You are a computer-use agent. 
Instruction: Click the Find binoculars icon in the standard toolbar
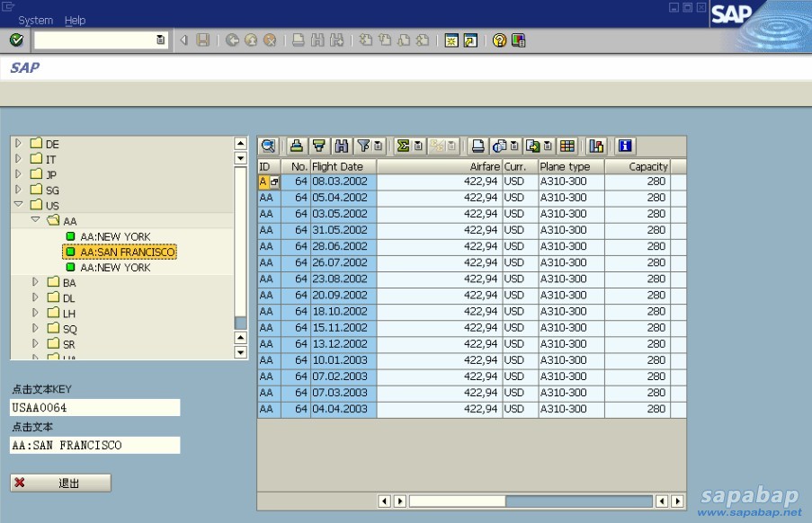317,40
